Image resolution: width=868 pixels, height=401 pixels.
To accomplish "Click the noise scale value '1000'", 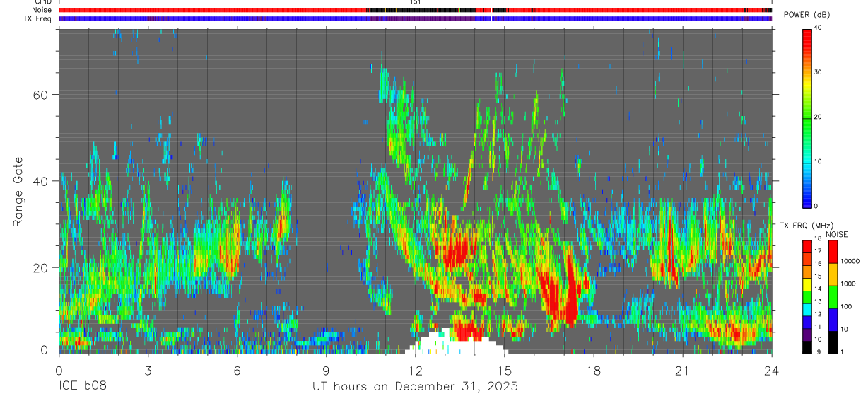I will (848, 284).
